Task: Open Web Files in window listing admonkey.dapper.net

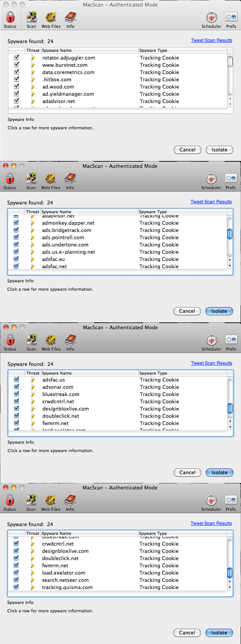Action: click(x=50, y=181)
